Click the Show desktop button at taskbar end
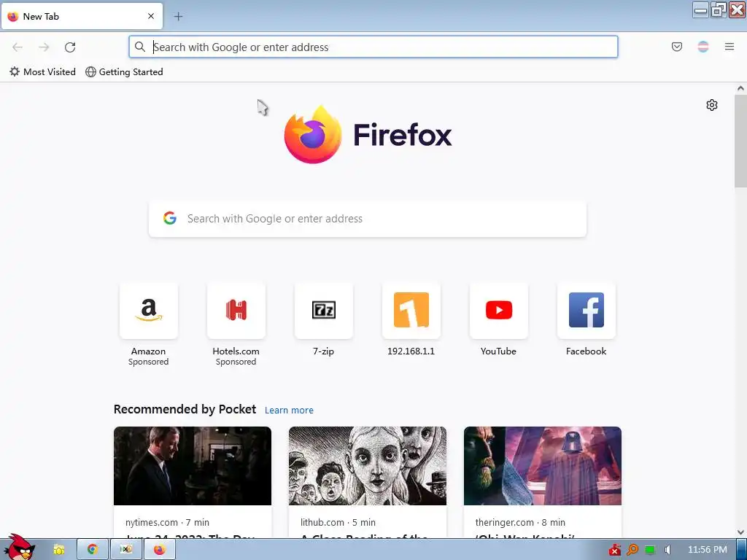This screenshot has height=560, width=747. (x=742, y=550)
